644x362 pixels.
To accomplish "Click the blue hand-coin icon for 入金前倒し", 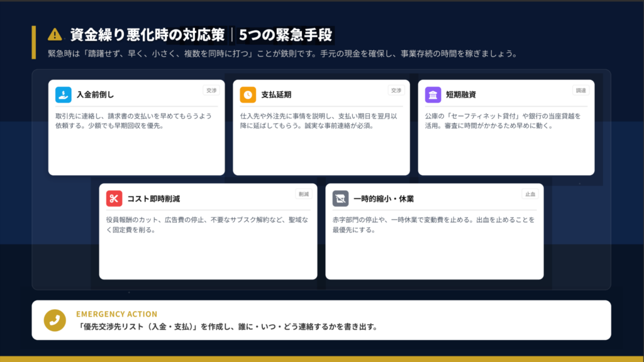I will (63, 94).
